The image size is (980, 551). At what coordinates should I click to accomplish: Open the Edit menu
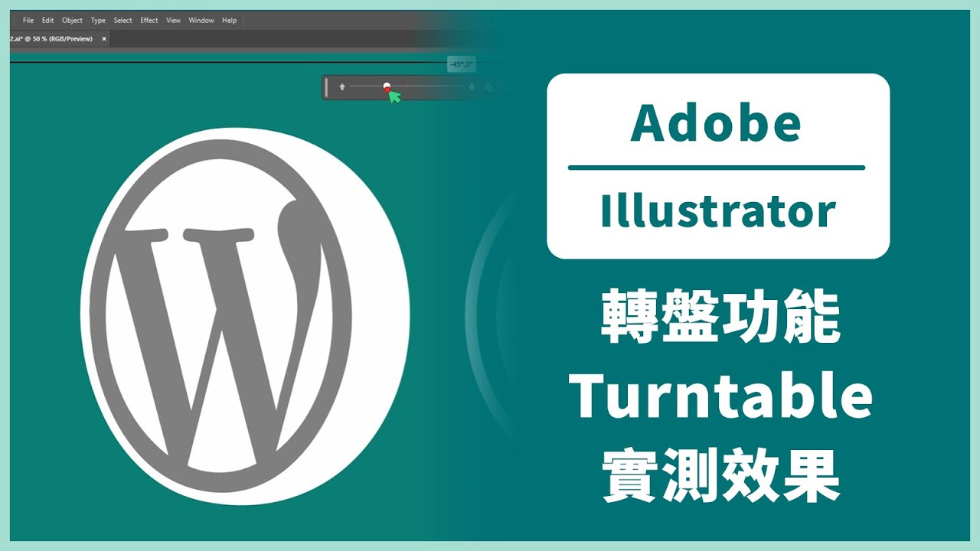click(47, 21)
